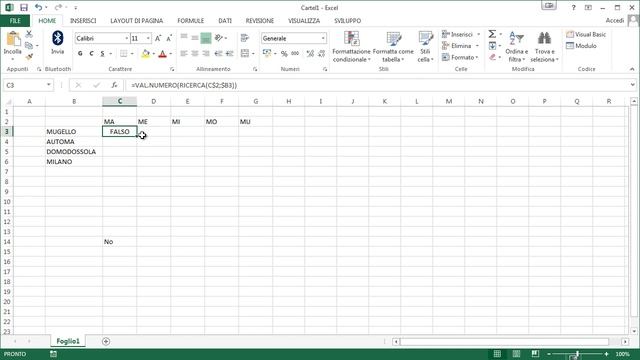Toggle center horizontal alignment

pyautogui.click(x=195, y=53)
